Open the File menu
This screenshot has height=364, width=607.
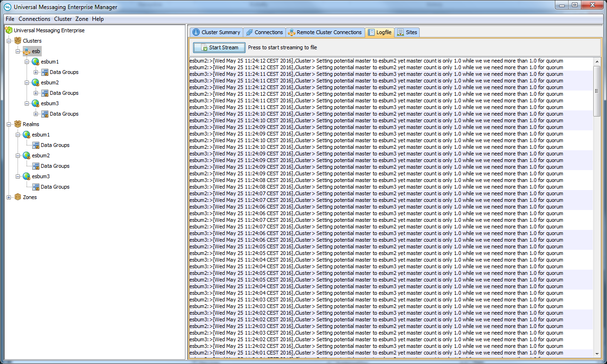point(10,19)
